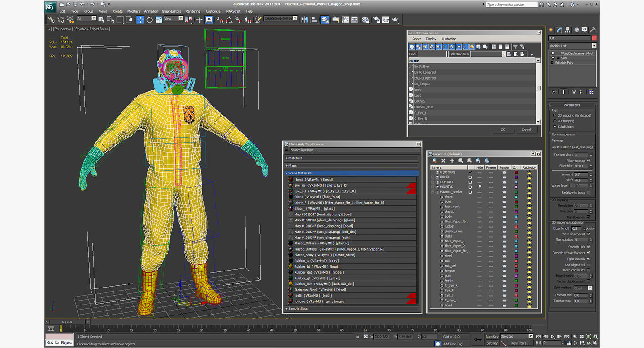Enable the Relative to bbox checkbox
This screenshot has height=348, width=644.
(x=588, y=192)
